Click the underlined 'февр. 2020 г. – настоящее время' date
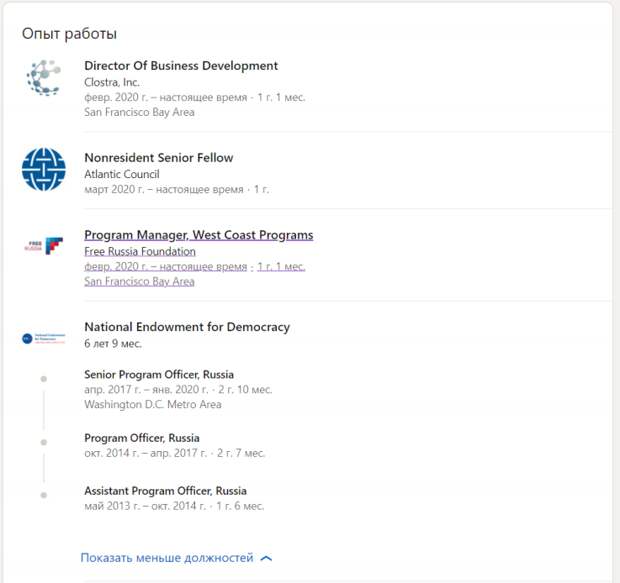620x583 pixels. click(166, 267)
